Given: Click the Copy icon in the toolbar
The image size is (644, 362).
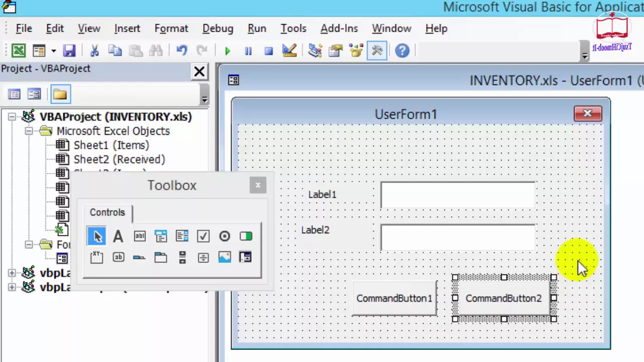Looking at the screenshot, I should [115, 51].
